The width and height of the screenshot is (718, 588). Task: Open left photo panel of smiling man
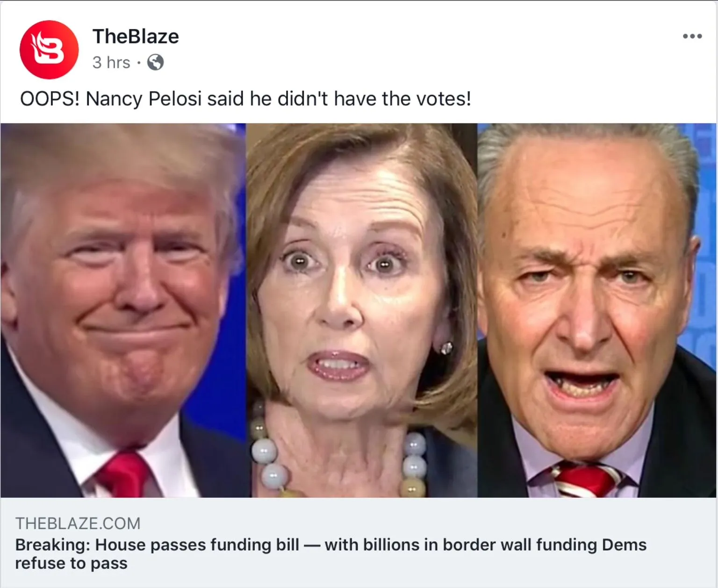123,310
